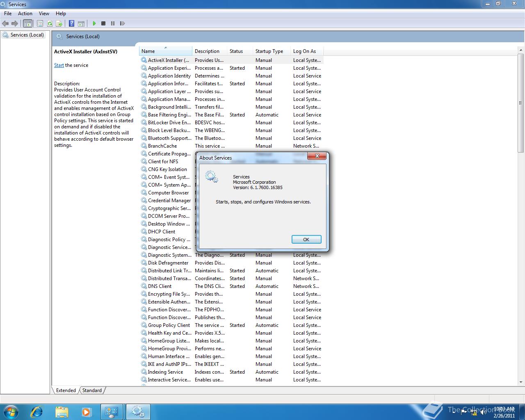Click the Forward arrow in toolbar
The width and height of the screenshot is (525, 420).
tap(15, 23)
